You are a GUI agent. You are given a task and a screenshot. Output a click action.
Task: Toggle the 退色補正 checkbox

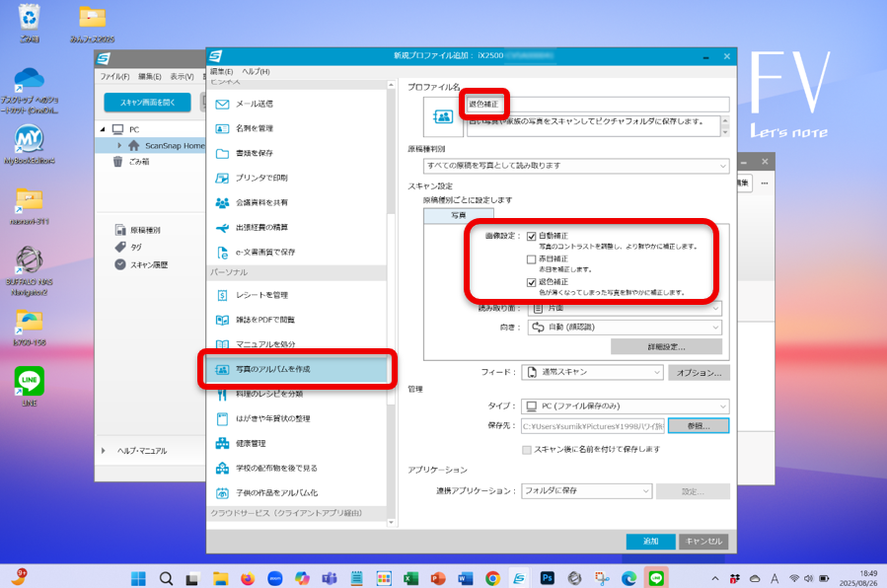[x=532, y=283]
